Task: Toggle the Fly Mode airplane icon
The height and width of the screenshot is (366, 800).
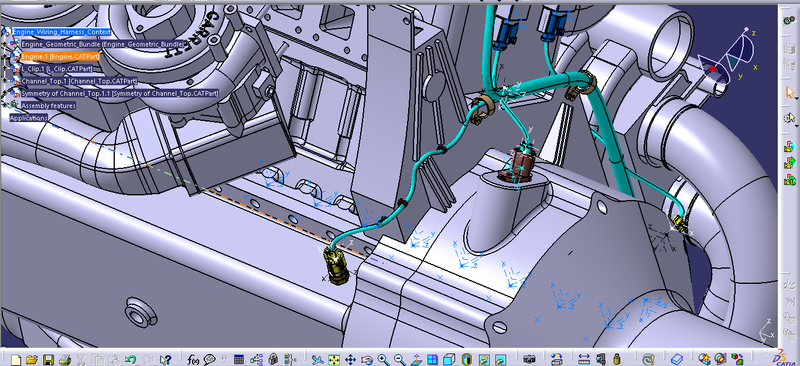Action: 317,359
